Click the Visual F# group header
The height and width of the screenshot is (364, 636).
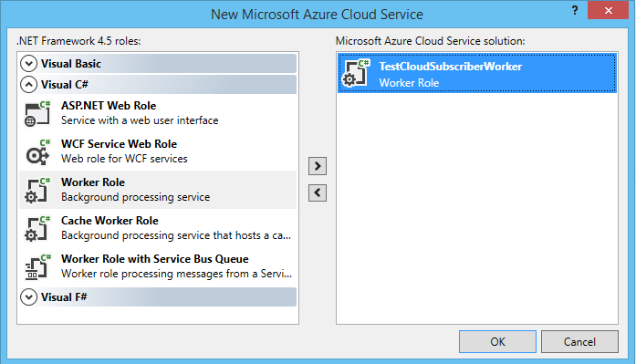point(158,297)
